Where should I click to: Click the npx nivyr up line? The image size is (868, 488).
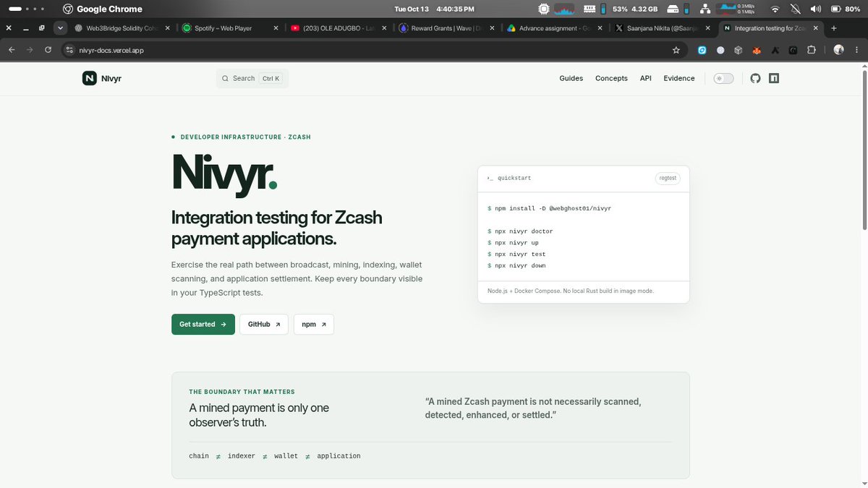tap(513, 243)
